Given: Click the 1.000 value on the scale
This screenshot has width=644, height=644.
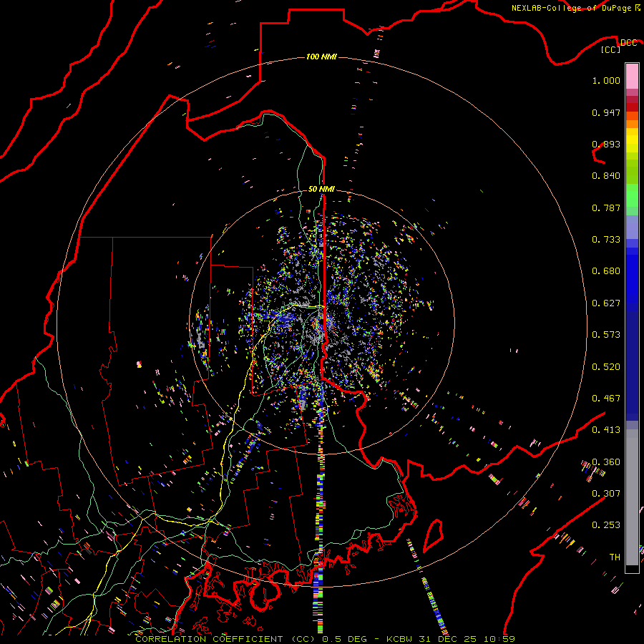Looking at the screenshot, I should click(x=606, y=80).
